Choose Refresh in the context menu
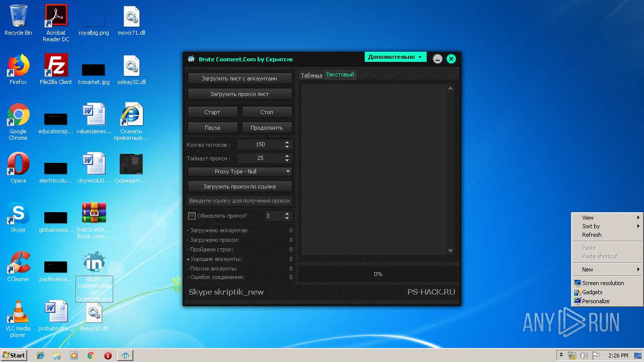Image resolution: width=644 pixels, height=362 pixels. click(607, 235)
